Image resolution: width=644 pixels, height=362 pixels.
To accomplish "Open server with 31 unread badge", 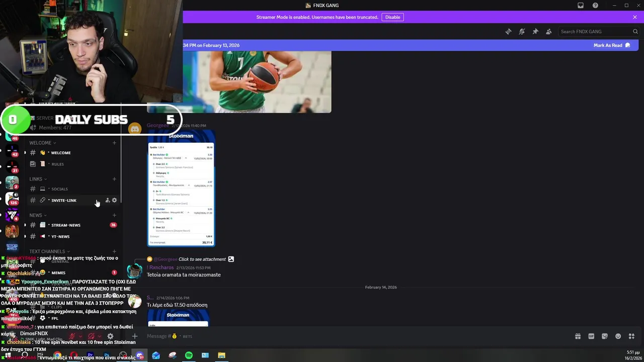I will point(12,166).
